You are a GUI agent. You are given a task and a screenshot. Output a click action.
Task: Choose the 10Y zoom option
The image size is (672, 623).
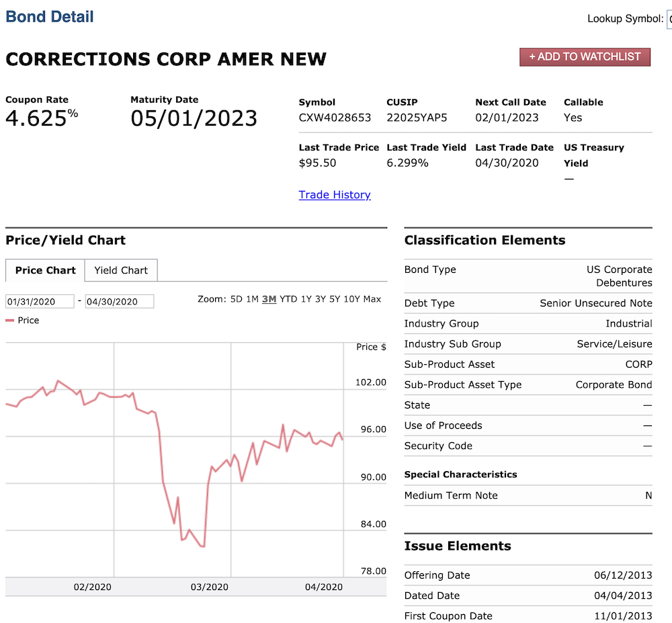click(x=351, y=299)
